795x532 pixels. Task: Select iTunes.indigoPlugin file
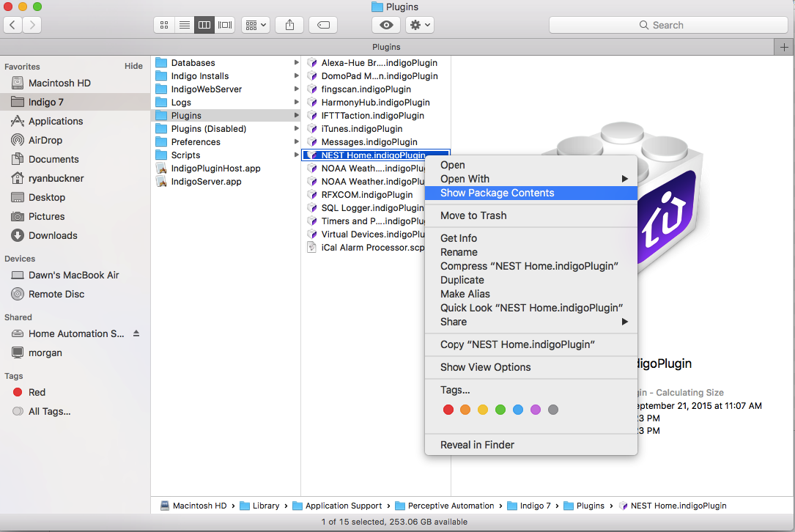click(x=376, y=129)
